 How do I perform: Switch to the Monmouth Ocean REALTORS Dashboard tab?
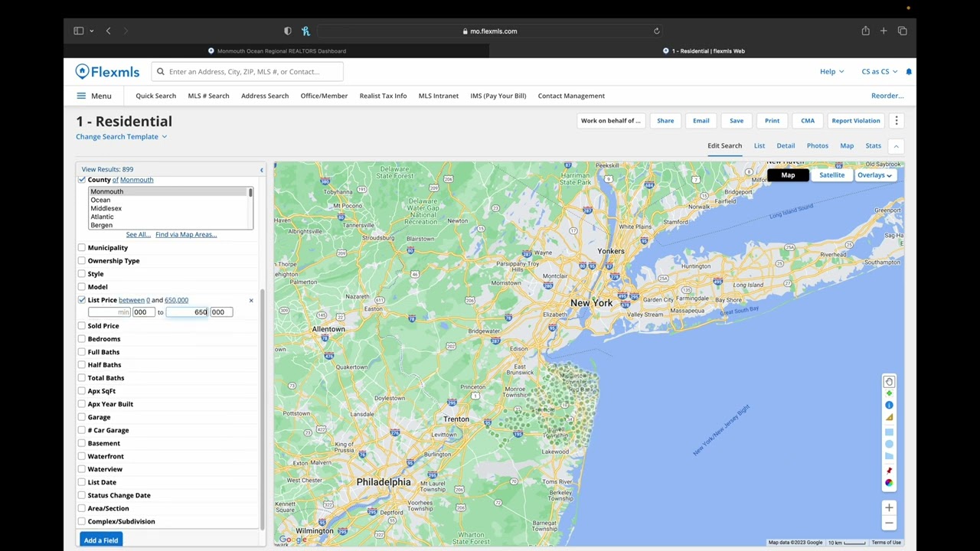point(276,51)
